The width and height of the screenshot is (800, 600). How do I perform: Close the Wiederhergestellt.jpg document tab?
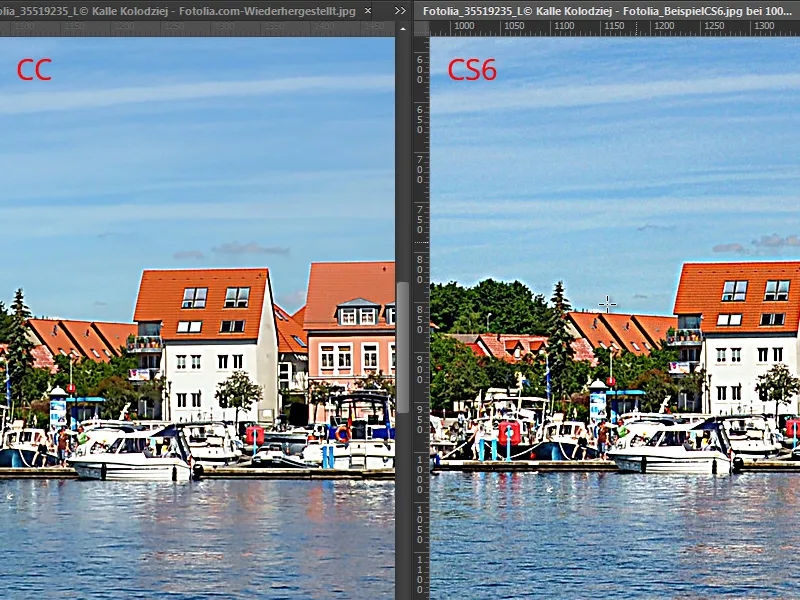367,11
